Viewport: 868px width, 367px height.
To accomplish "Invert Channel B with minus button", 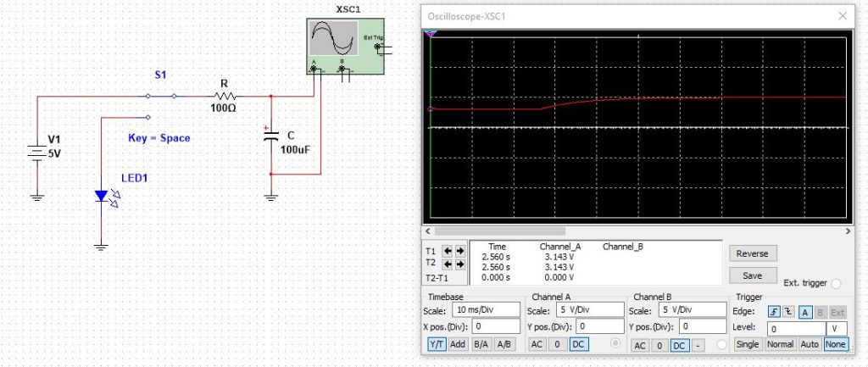I will (698, 346).
